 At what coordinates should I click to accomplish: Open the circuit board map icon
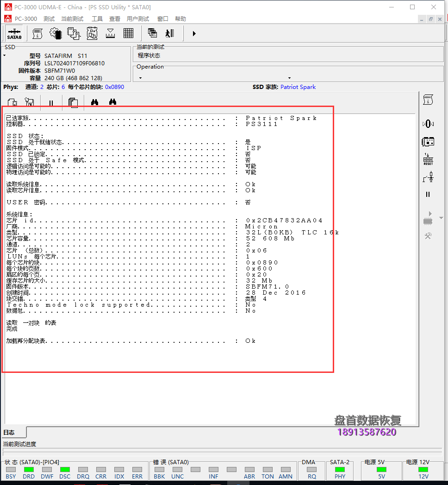pos(92,33)
